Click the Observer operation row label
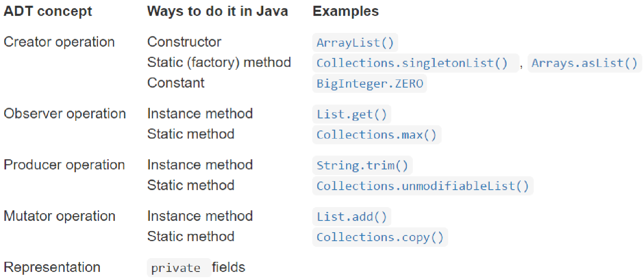644x280 pixels. pos(65,113)
